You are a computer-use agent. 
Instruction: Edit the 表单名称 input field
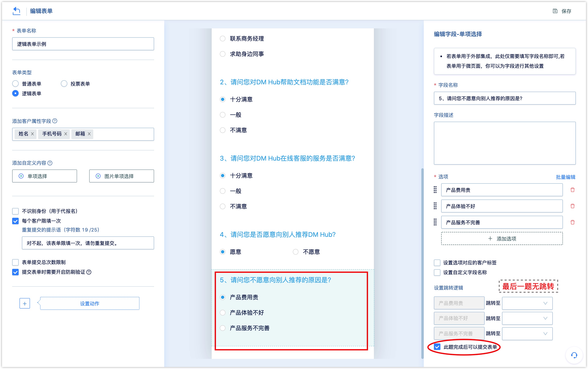83,44
